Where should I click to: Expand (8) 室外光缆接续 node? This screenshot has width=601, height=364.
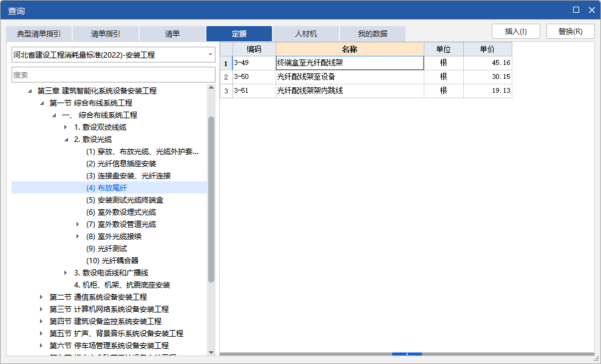click(78, 237)
